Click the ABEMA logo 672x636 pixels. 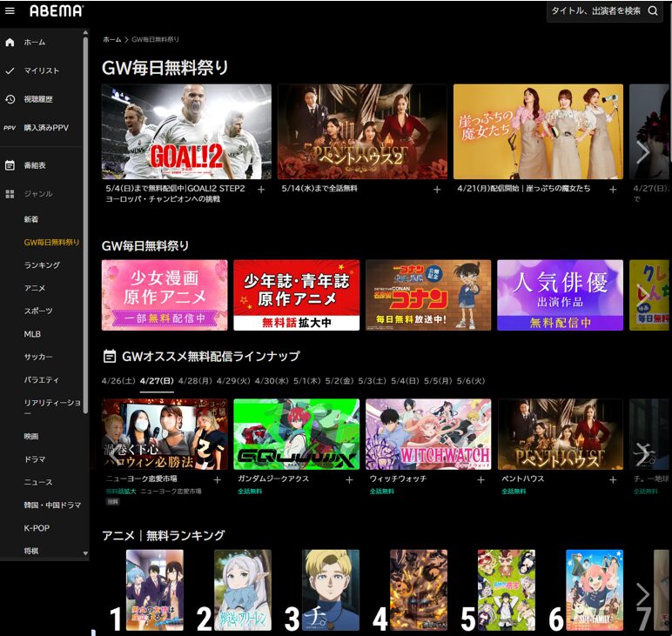tap(56, 10)
